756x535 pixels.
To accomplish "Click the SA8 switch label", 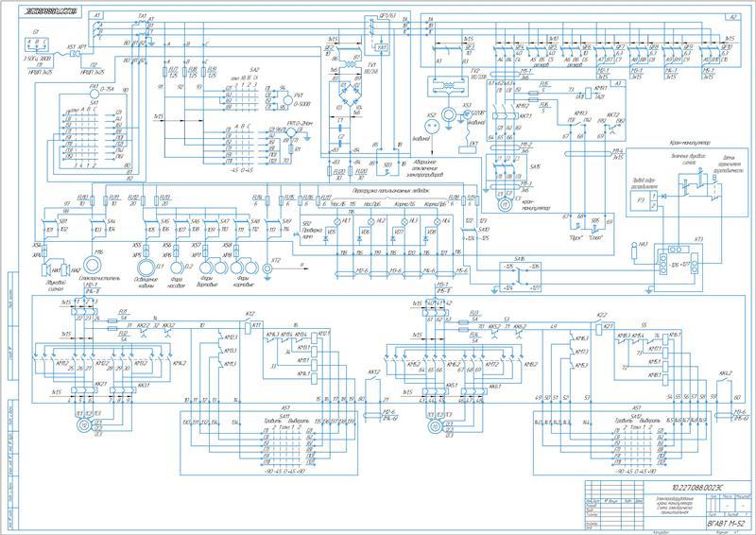I will 255,221.
